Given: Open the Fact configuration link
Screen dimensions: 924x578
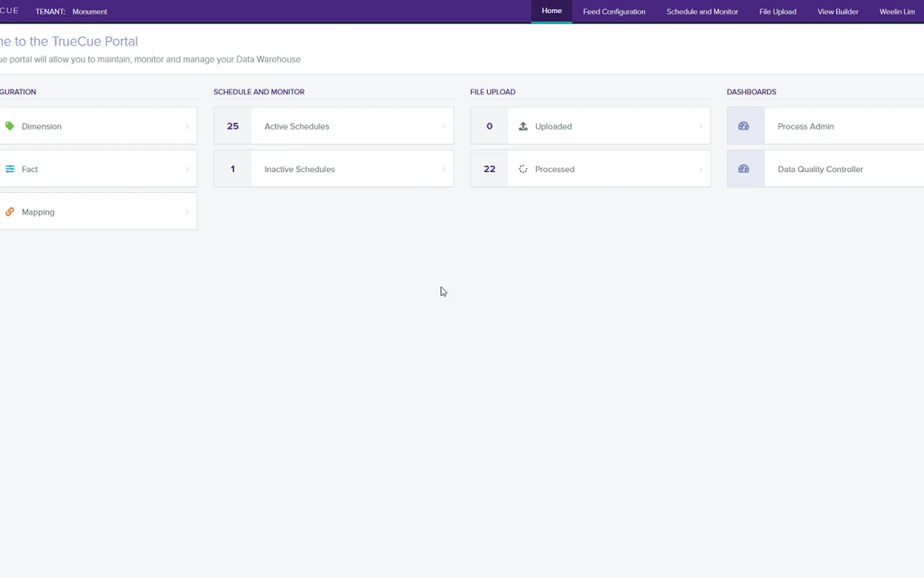Looking at the screenshot, I should coord(30,169).
